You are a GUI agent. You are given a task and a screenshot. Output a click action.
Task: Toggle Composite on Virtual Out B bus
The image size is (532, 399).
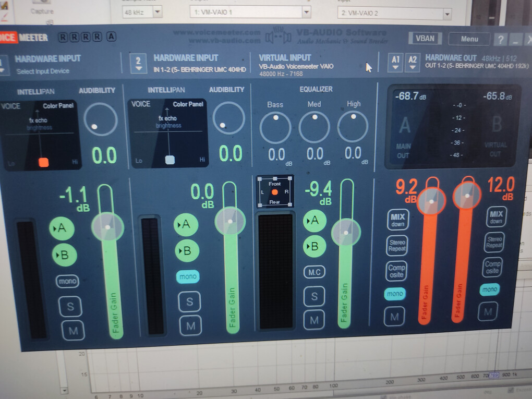pyautogui.click(x=492, y=267)
